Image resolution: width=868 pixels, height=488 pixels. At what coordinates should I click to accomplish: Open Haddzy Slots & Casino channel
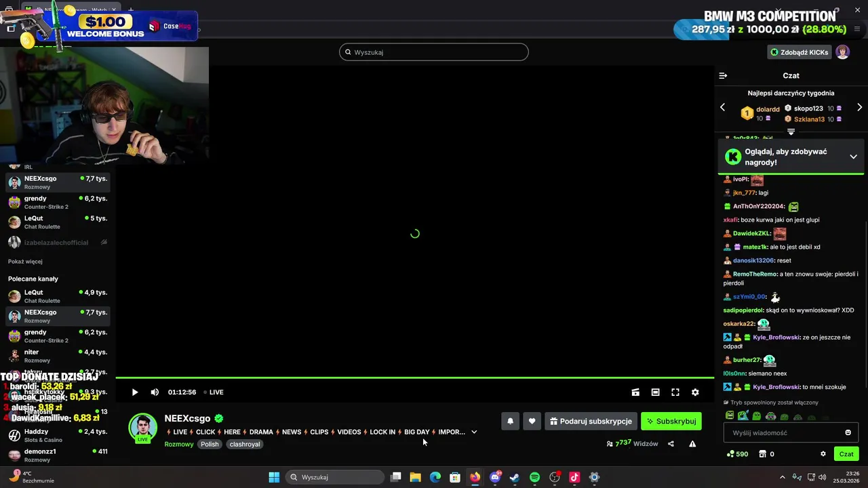[x=58, y=435]
